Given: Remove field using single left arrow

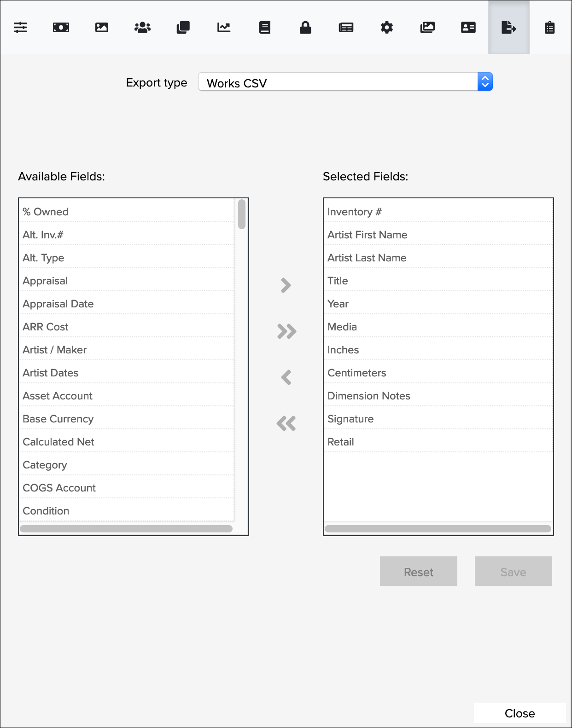Looking at the screenshot, I should click(x=286, y=377).
